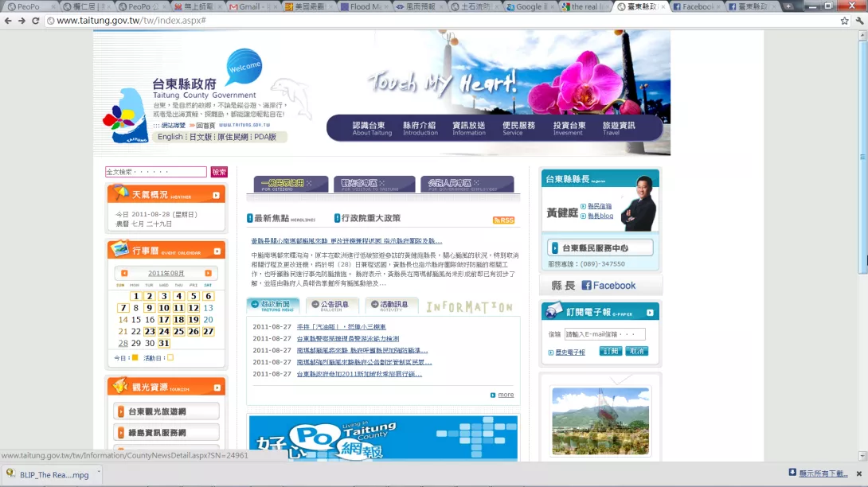Select the 最新焦點 Headlines heading
The width and height of the screenshot is (868, 487).
pos(280,218)
